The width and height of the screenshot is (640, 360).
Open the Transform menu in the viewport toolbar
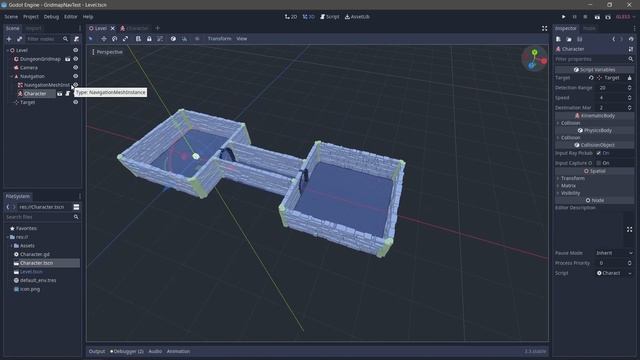click(x=220, y=39)
